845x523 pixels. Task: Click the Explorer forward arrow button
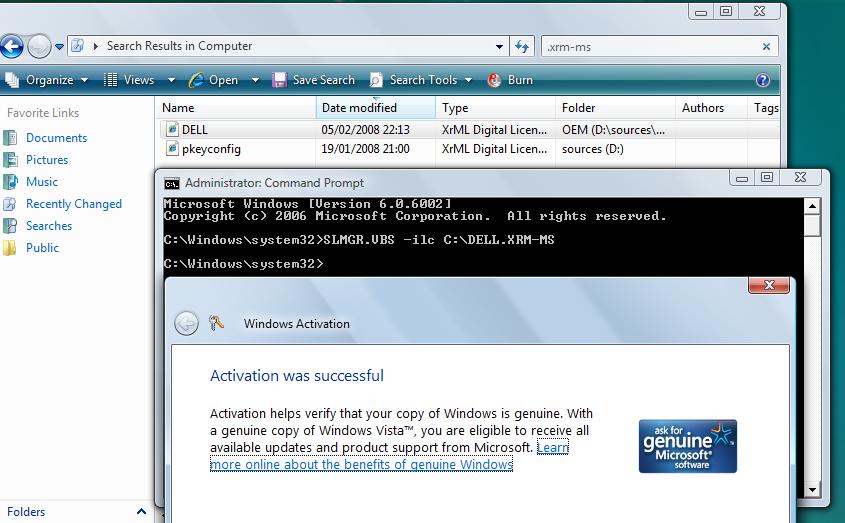pyautogui.click(x=39, y=46)
